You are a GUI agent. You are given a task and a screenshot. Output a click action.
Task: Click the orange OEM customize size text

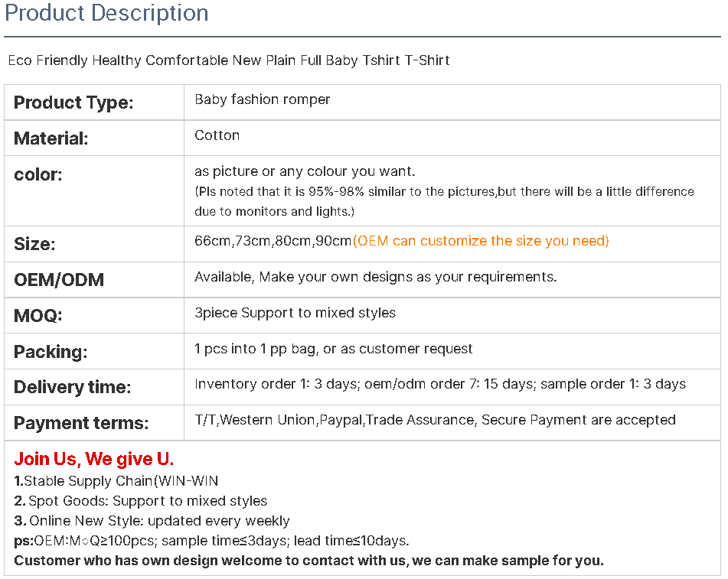pyautogui.click(x=481, y=241)
